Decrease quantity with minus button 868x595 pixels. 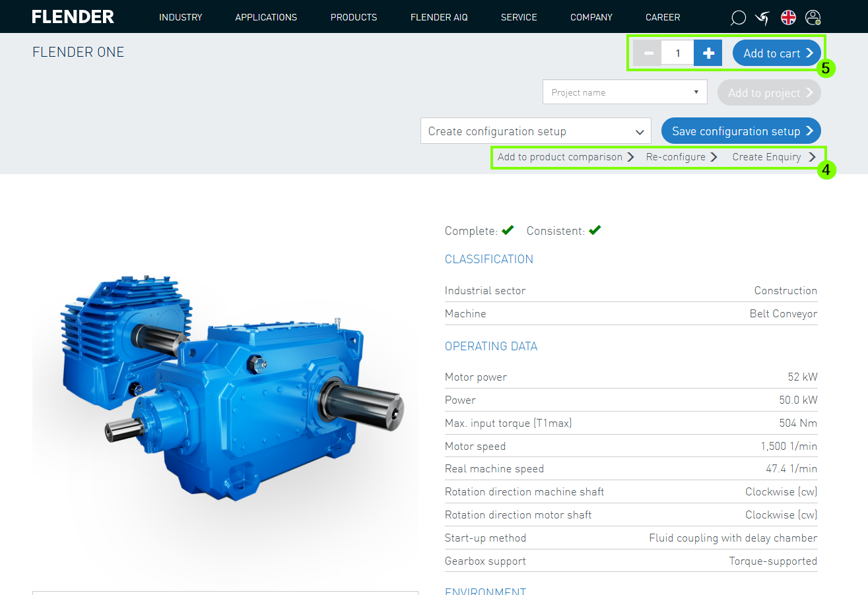coord(648,53)
